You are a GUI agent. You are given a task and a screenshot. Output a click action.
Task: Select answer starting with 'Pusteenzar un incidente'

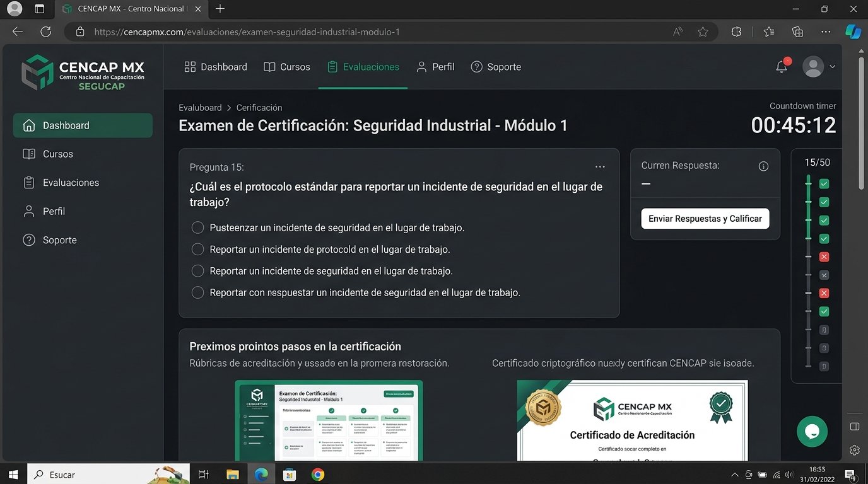(x=197, y=228)
